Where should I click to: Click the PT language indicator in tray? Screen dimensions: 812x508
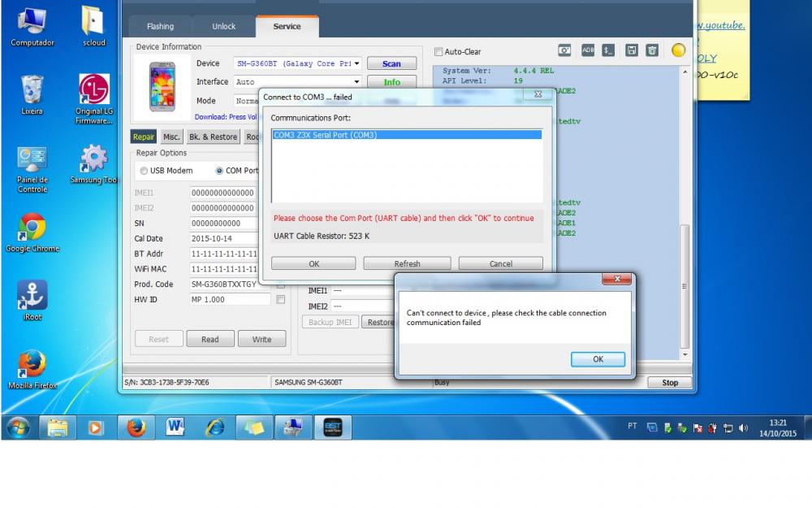633,426
